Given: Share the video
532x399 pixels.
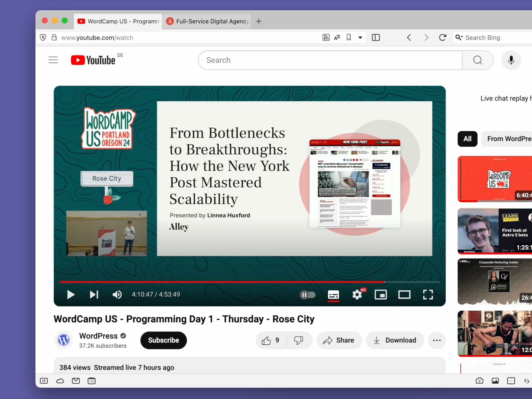Looking at the screenshot, I should click(339, 340).
